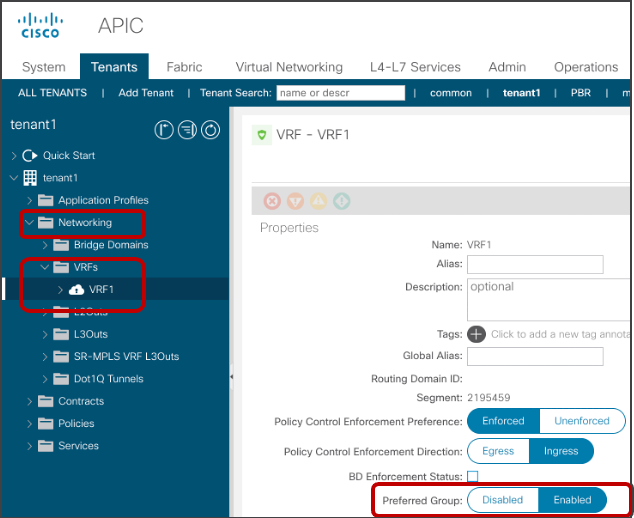Viewport: 634px width, 518px height.
Task: Click the yellow minor faults icon
Action: coord(319,201)
